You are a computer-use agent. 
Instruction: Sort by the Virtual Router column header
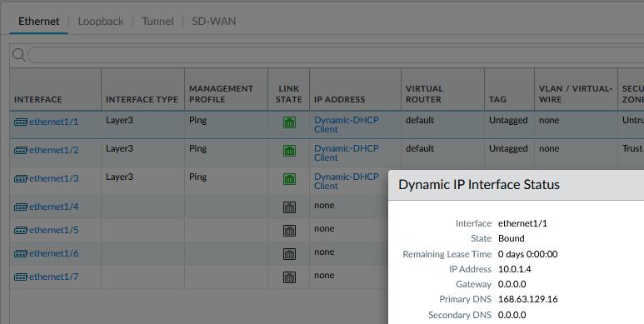pyautogui.click(x=424, y=94)
